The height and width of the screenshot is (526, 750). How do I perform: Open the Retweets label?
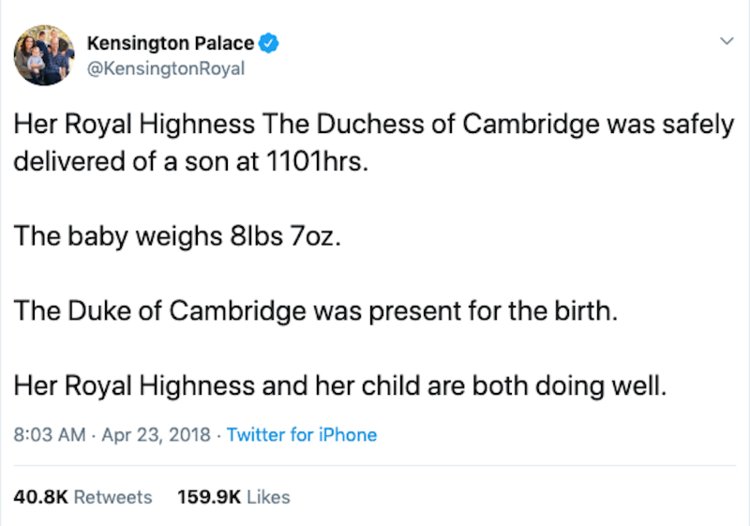tap(113, 497)
